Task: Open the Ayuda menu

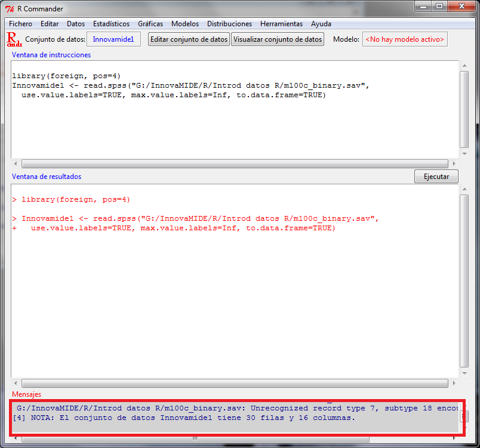Action: coord(321,24)
